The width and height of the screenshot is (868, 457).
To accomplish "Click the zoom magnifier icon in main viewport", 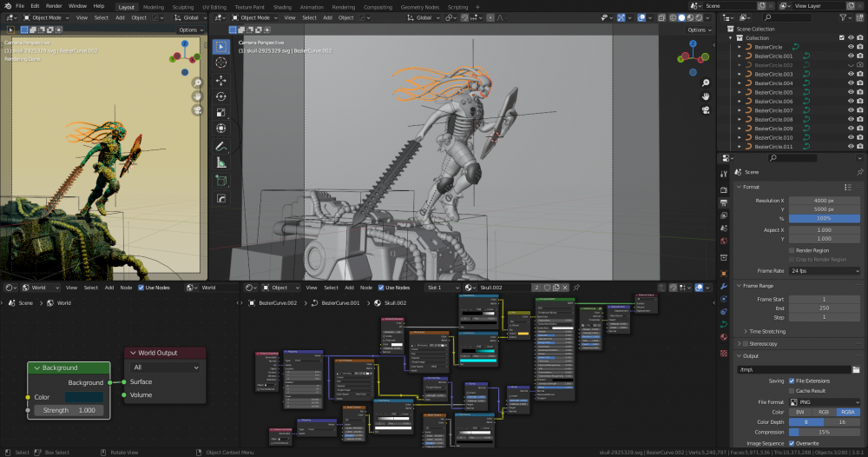I will [x=706, y=83].
